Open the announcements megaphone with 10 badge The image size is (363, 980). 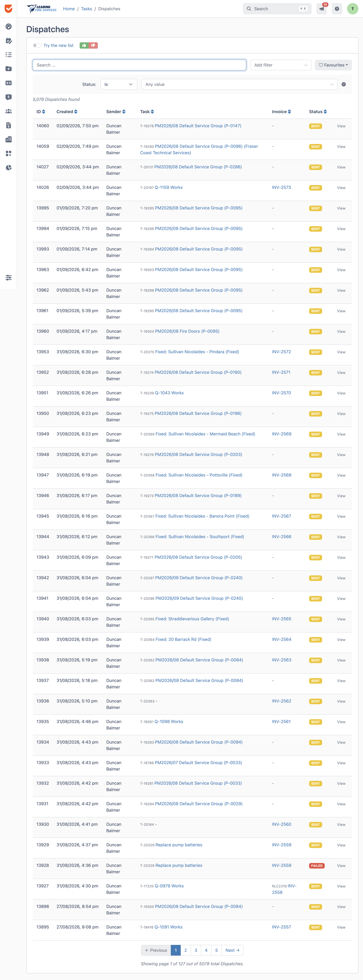coord(321,9)
